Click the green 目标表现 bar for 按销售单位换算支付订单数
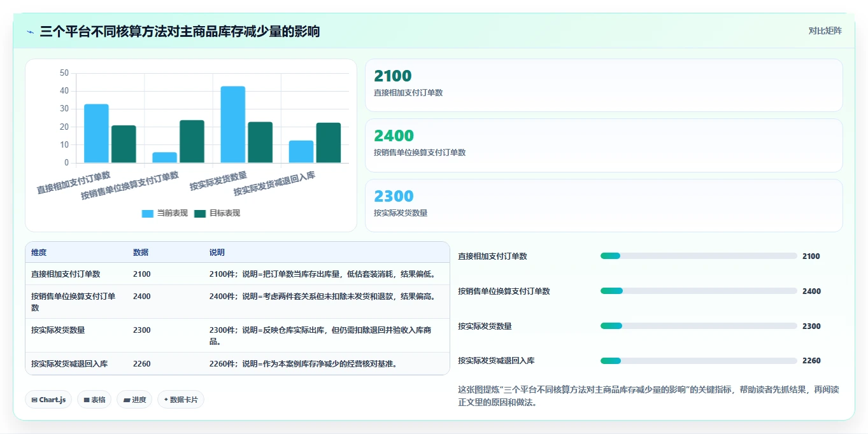 tap(192, 142)
